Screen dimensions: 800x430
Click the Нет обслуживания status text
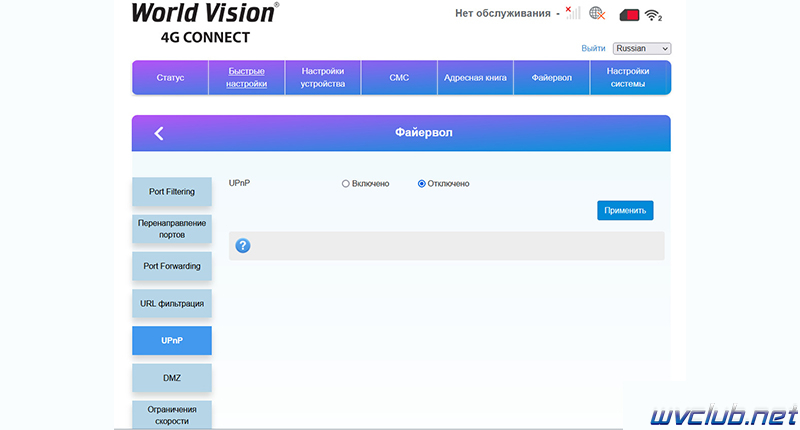503,13
